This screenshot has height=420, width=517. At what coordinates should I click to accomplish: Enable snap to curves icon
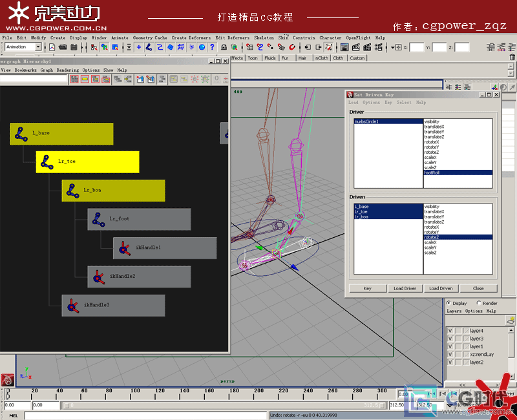click(260, 47)
